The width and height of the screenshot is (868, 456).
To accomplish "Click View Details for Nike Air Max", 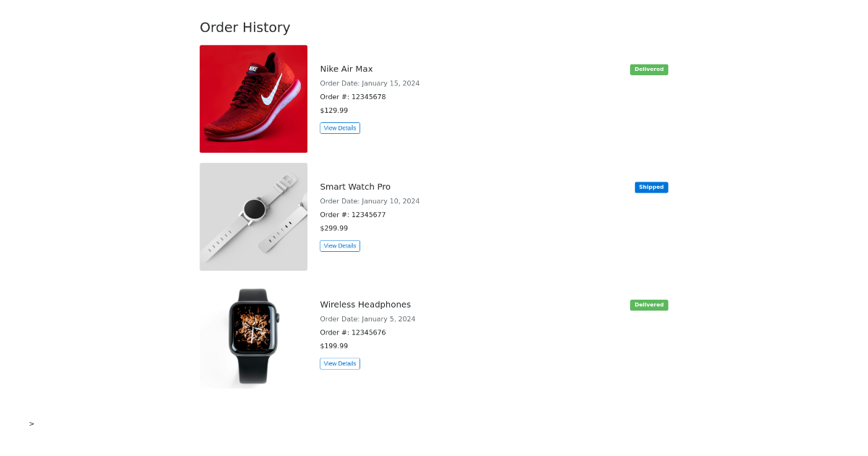I will [x=339, y=127].
